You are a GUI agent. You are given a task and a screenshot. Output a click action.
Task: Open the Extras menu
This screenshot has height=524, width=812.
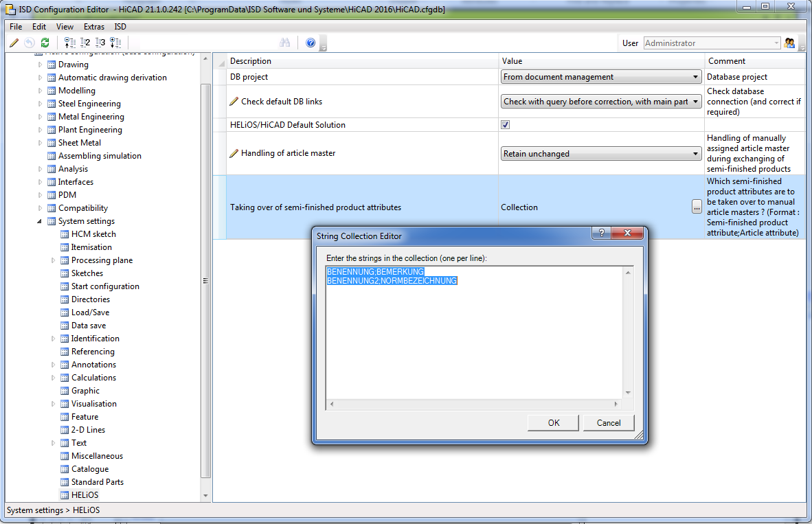93,26
